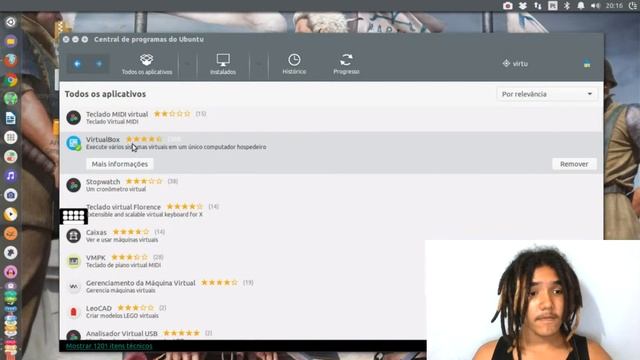Click the Gerenciamento da Máquina Virtual icon
The height and width of the screenshot is (360, 640).
pos(73,287)
